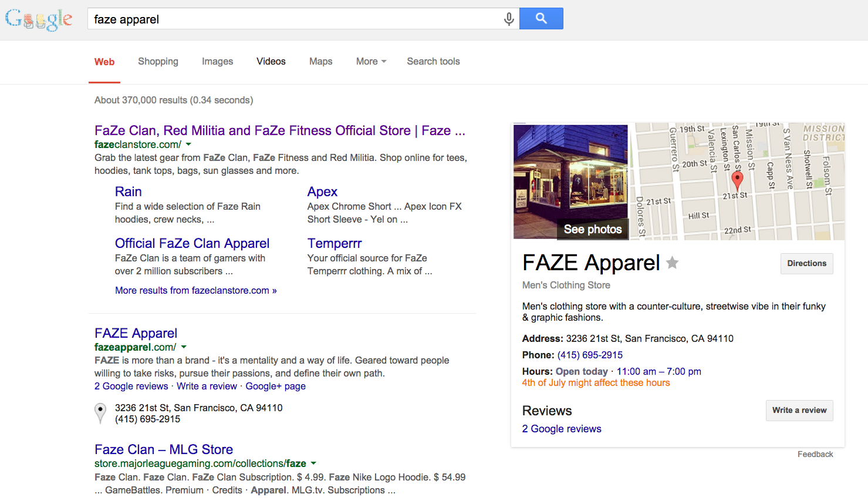Image resolution: width=868 pixels, height=504 pixels.
Task: Click the Write a review button
Action: pos(799,411)
